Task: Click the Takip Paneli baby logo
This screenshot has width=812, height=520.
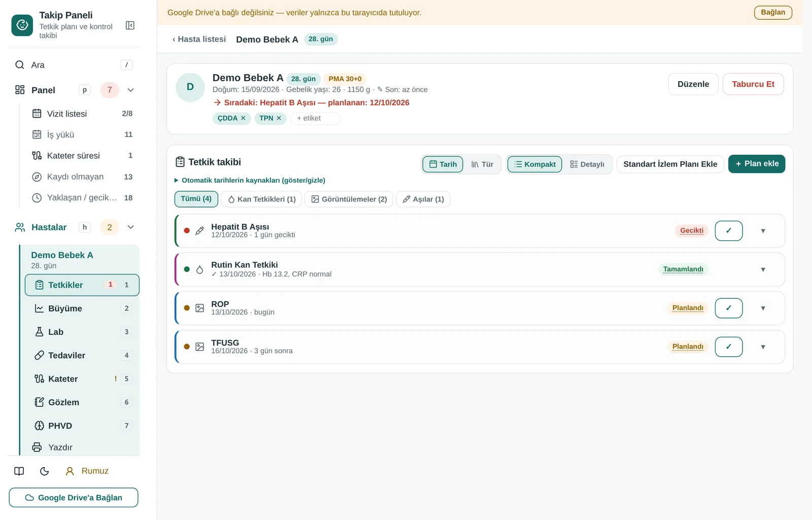Action: coord(22,25)
